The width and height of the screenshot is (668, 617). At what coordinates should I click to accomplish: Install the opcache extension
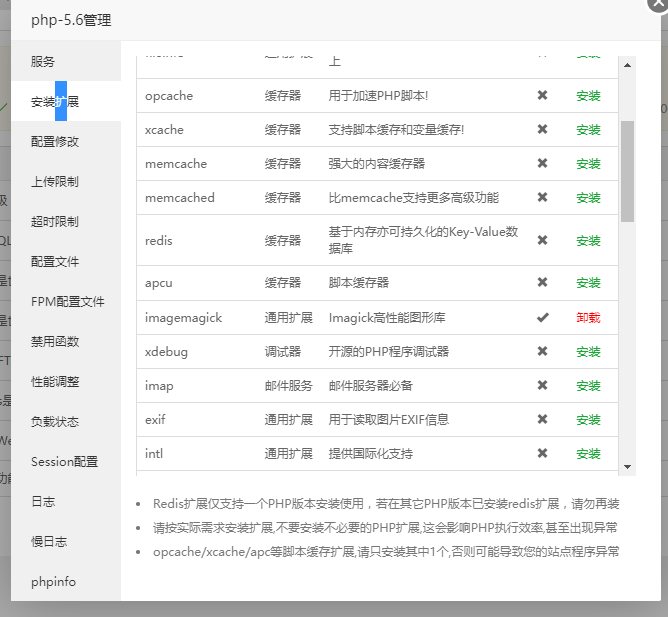(588, 96)
